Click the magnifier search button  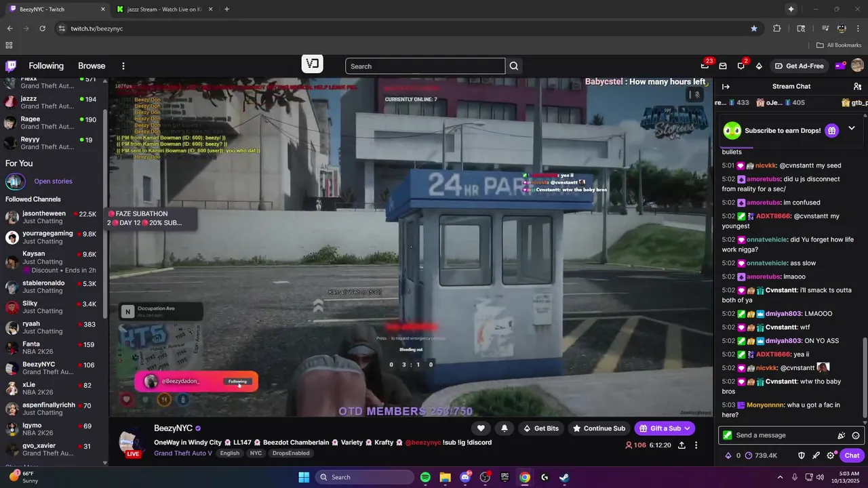514,66
